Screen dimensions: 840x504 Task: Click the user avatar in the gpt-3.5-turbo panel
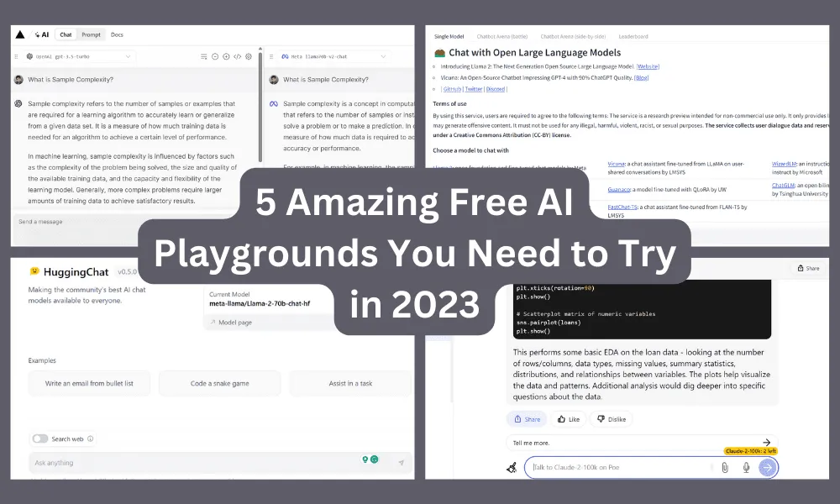pos(18,80)
